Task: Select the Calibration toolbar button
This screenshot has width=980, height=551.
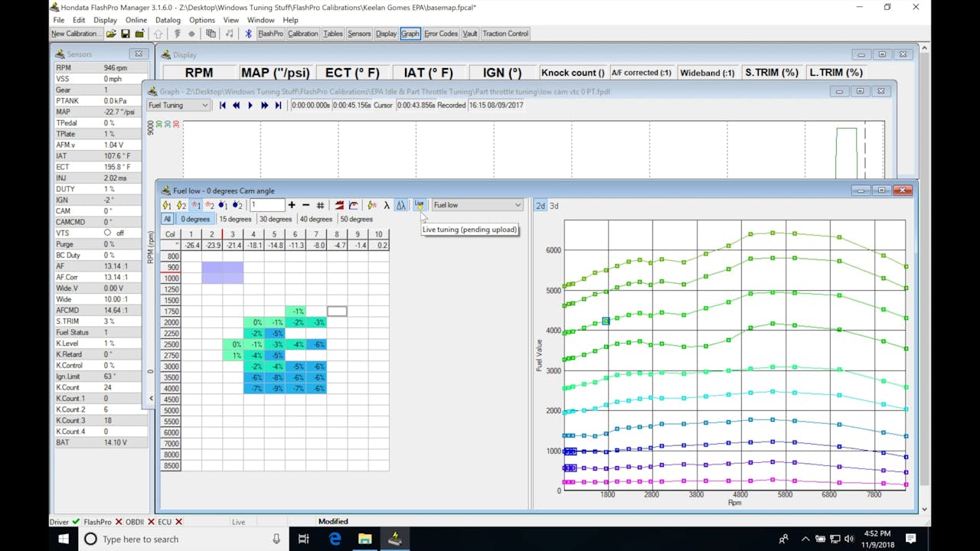Action: pos(302,33)
